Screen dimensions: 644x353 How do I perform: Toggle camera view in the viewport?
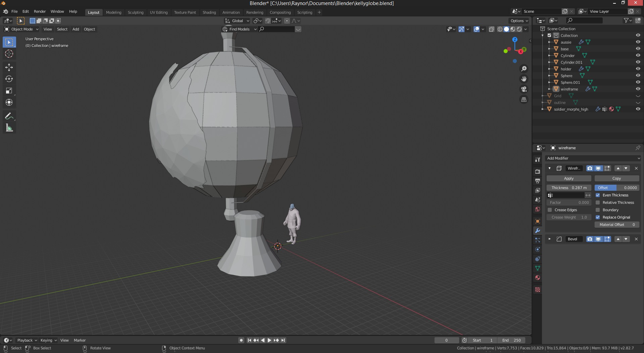pyautogui.click(x=524, y=89)
